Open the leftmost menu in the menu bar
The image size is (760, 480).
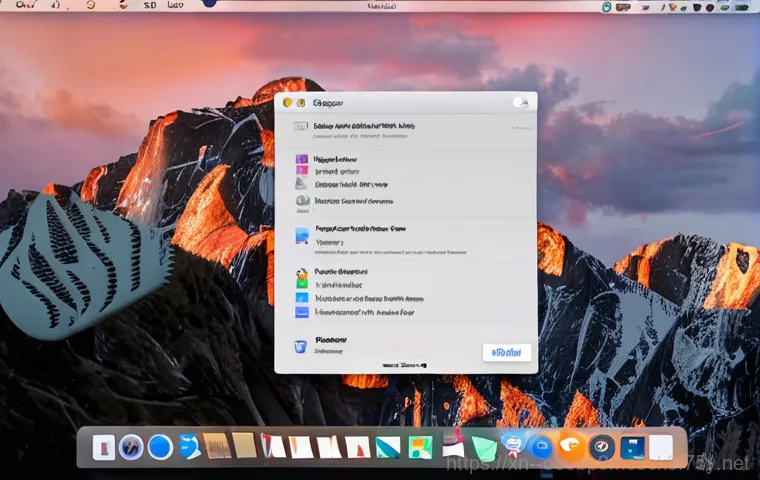click(x=20, y=5)
